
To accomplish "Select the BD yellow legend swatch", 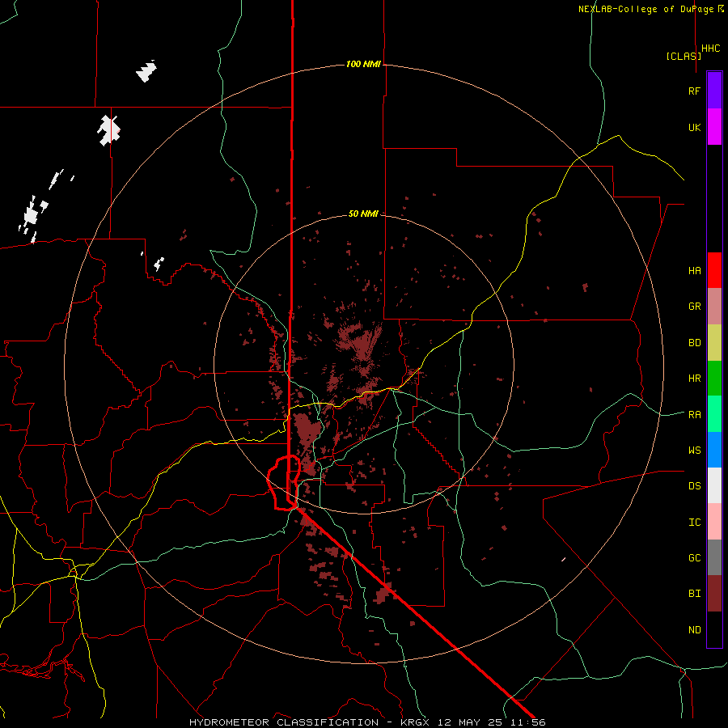I will pos(714,342).
